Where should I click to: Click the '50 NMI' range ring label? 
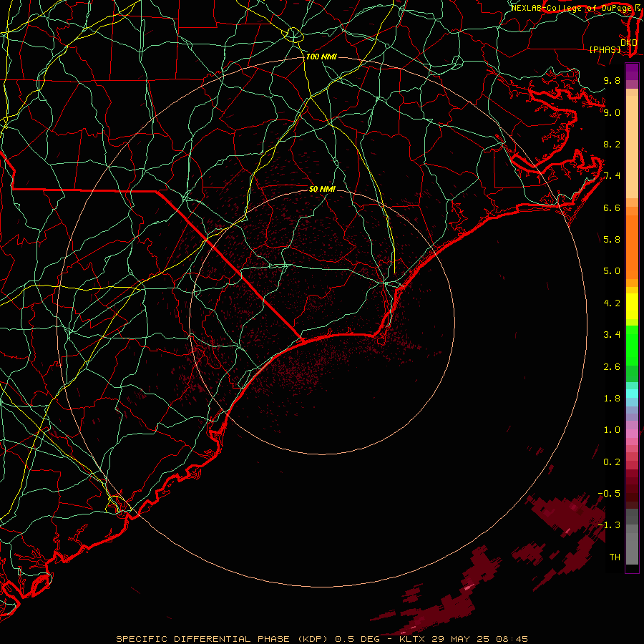pos(323,189)
